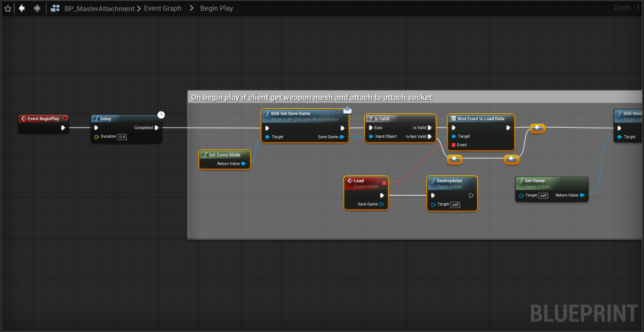Click the Event BeginPlay node title
Screen dimensions: 644x332
(43, 118)
